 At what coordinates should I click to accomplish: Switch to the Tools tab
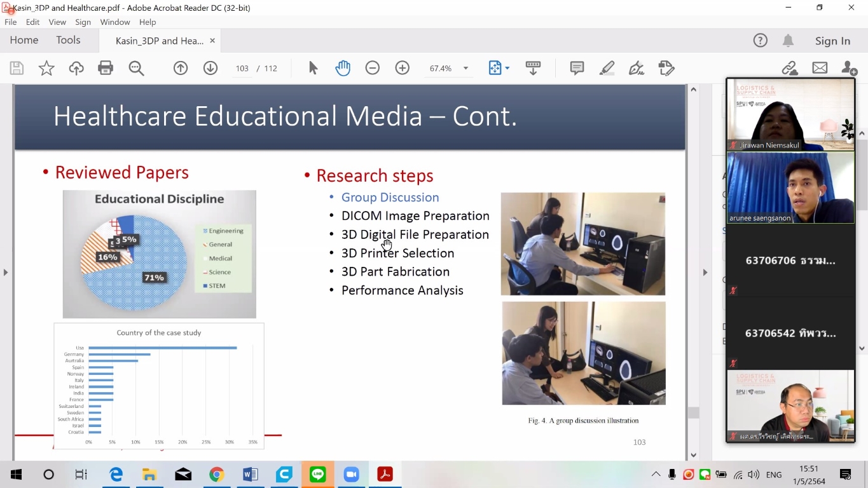click(68, 40)
